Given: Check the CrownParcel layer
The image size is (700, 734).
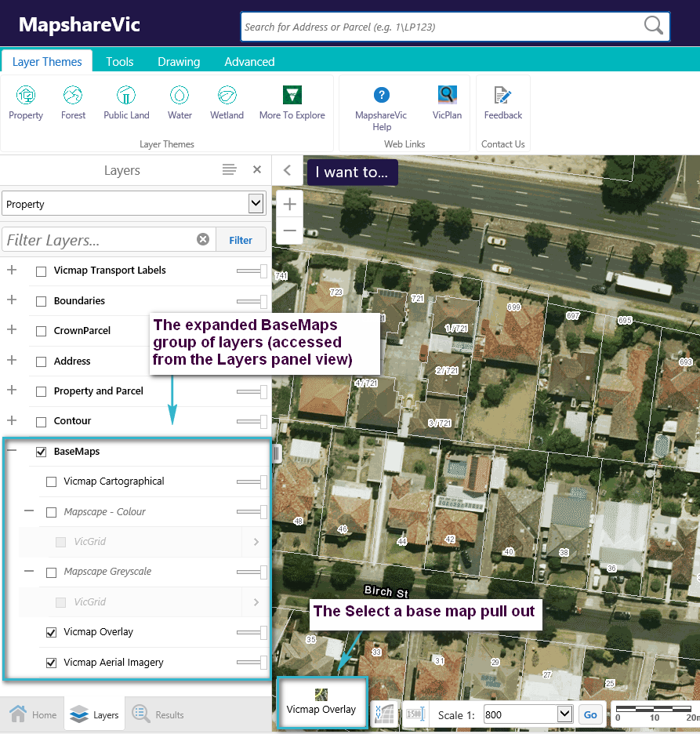Looking at the screenshot, I should tap(42, 332).
